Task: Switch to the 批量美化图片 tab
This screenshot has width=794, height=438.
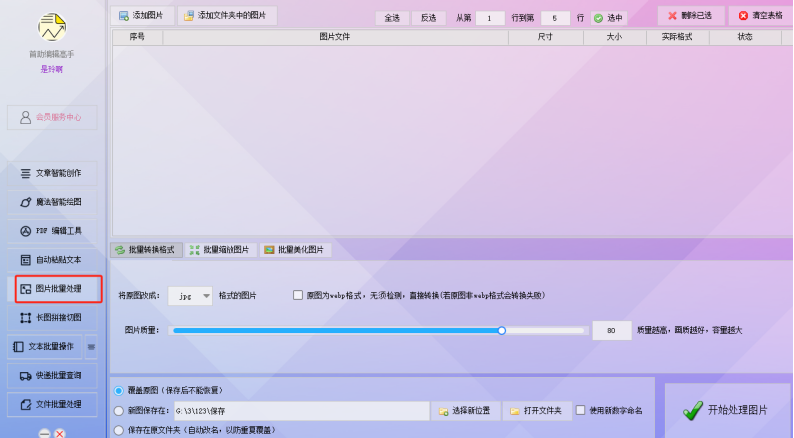Action: click(x=296, y=250)
